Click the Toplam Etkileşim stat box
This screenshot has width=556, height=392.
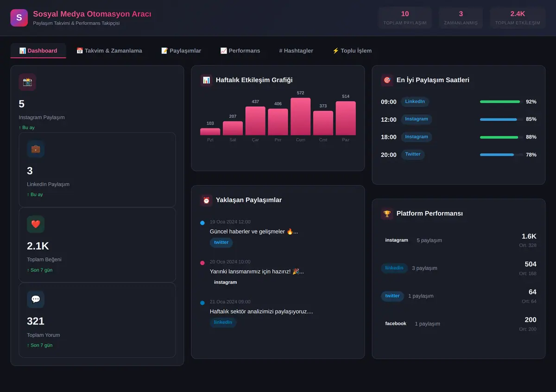(x=518, y=18)
